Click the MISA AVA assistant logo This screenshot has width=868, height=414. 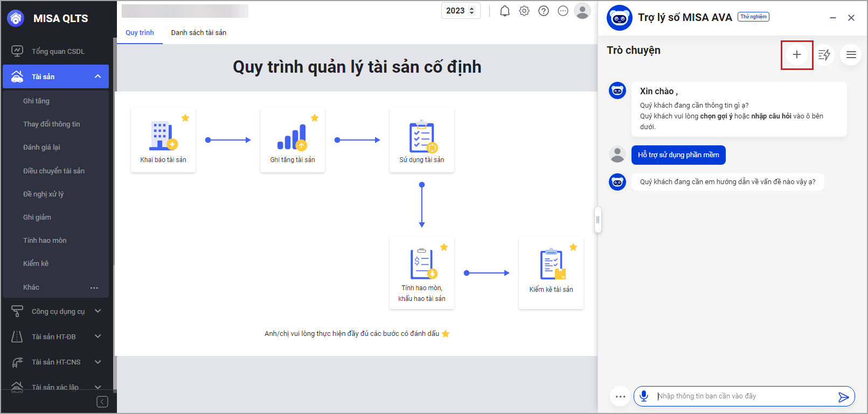point(620,18)
